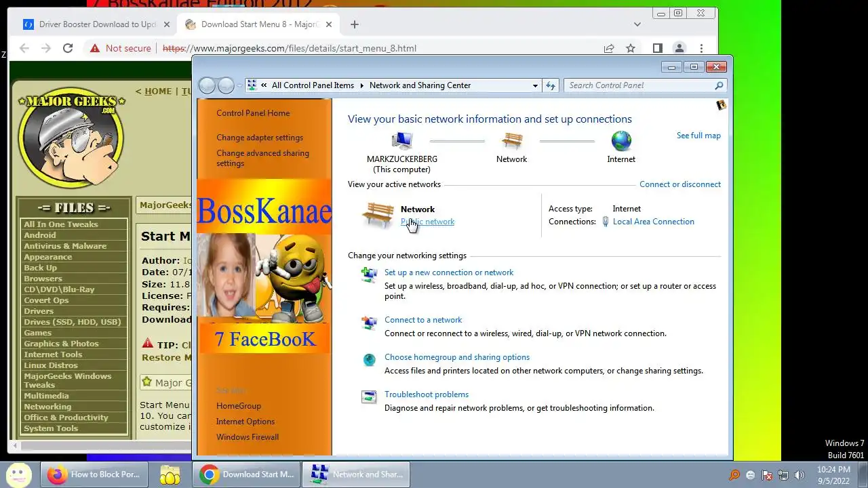This screenshot has height=488, width=868.
Task: Click the MARKZUCKERBERG computer icon
Action: 402,141
